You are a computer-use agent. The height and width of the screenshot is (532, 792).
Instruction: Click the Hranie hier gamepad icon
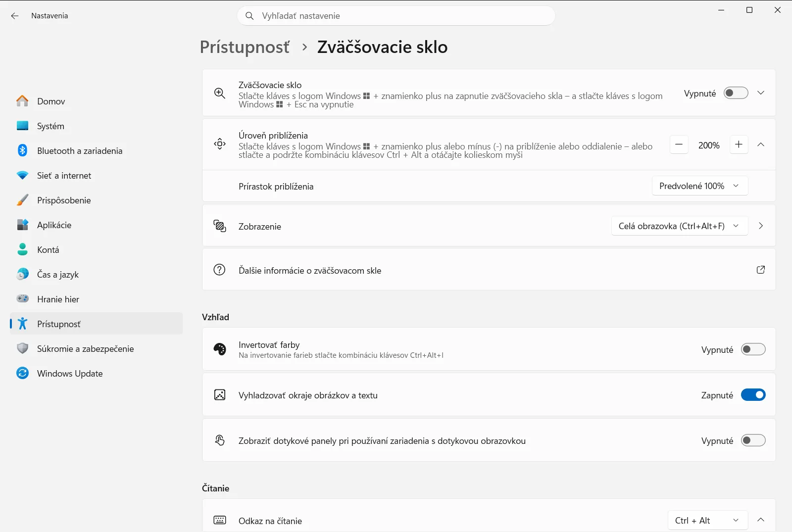point(22,298)
